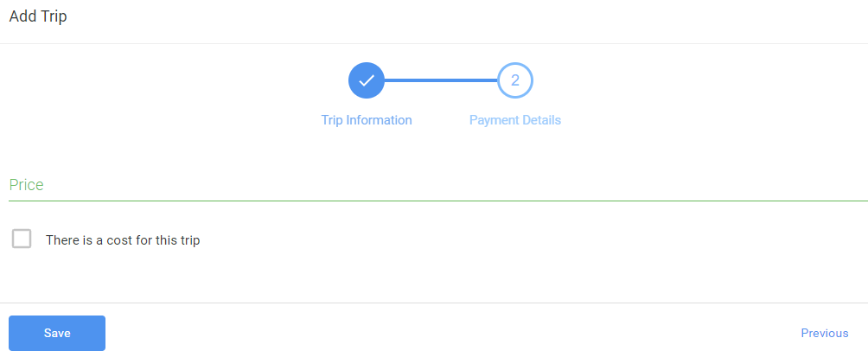Click the word "trip" in the checkbox label
Screen dimensions: 868x357
190,241
